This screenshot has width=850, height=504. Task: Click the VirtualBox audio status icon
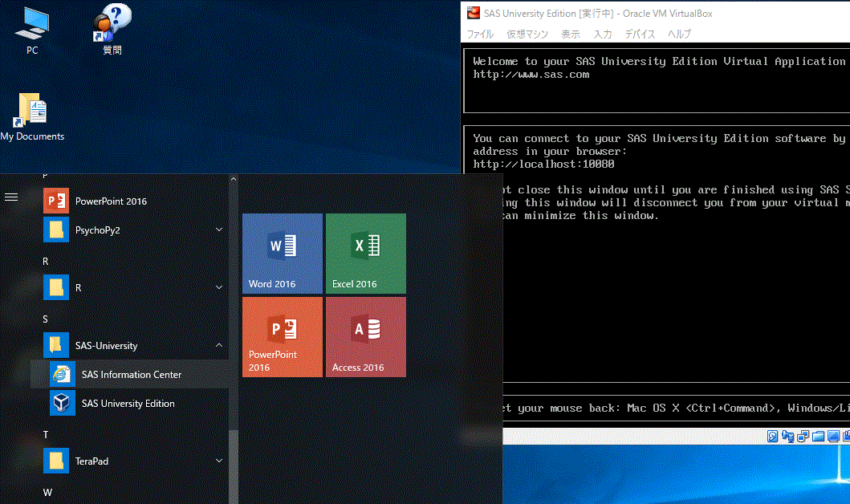[x=787, y=437]
